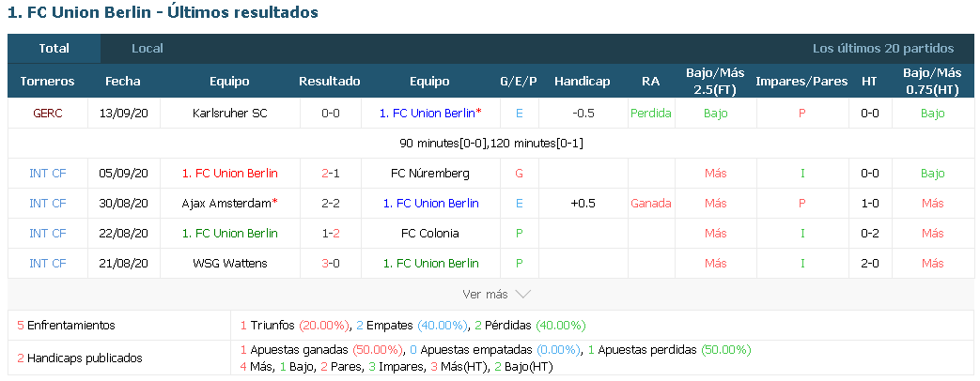
Task: Open WSG Wattens team link
Action: [x=230, y=263]
